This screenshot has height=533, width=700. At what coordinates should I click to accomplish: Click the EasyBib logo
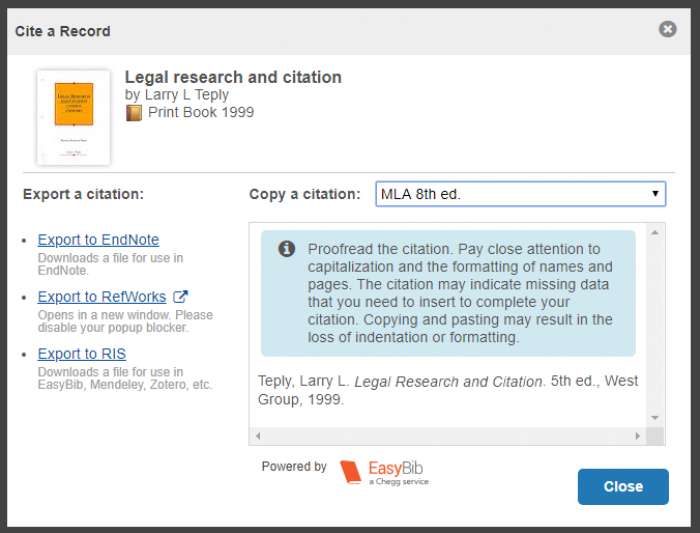tap(384, 472)
